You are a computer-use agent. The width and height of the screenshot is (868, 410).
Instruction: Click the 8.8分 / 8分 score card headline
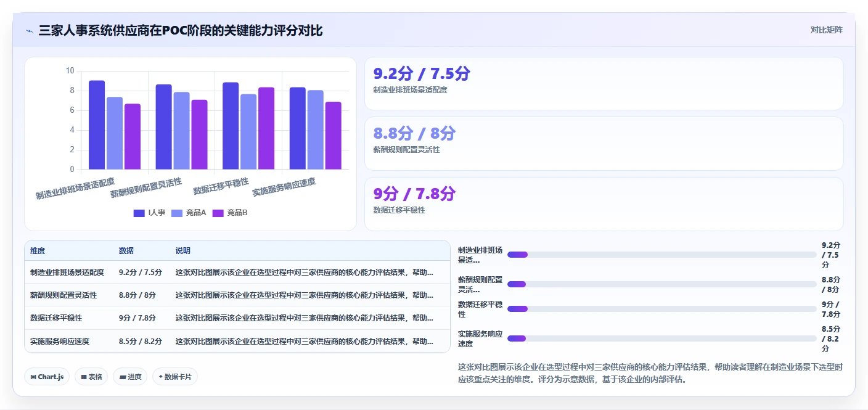point(414,133)
